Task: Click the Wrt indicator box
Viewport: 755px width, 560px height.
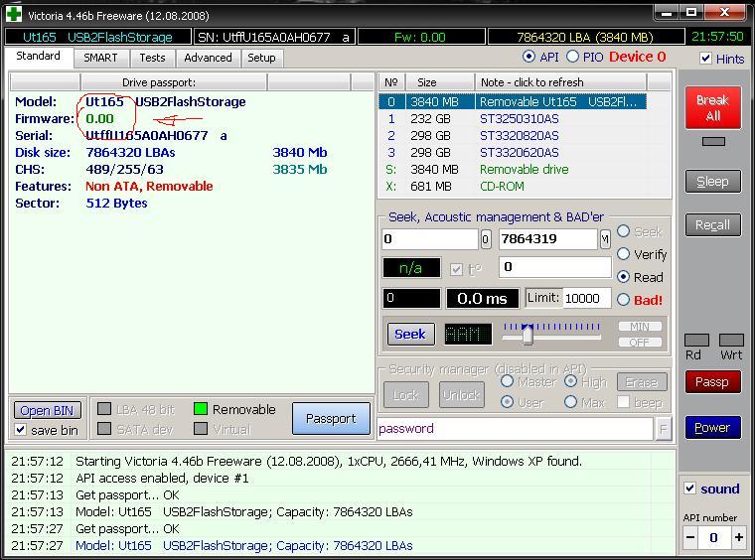Action: pyautogui.click(x=731, y=341)
